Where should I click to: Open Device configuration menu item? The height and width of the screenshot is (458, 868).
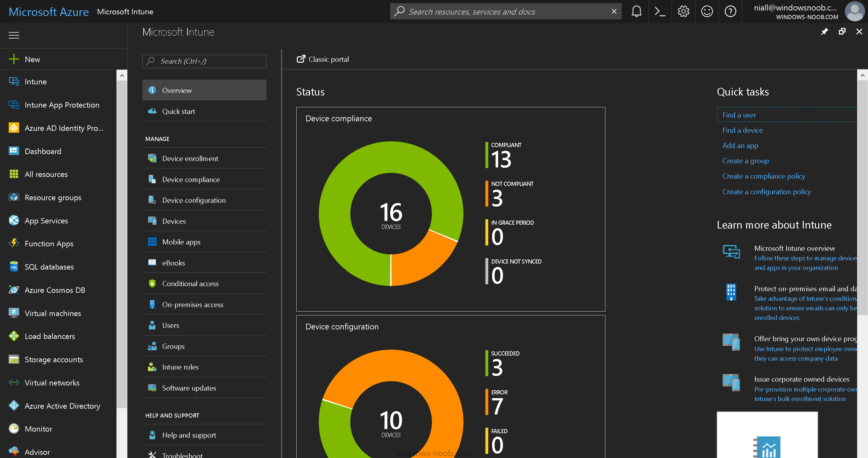tap(204, 200)
